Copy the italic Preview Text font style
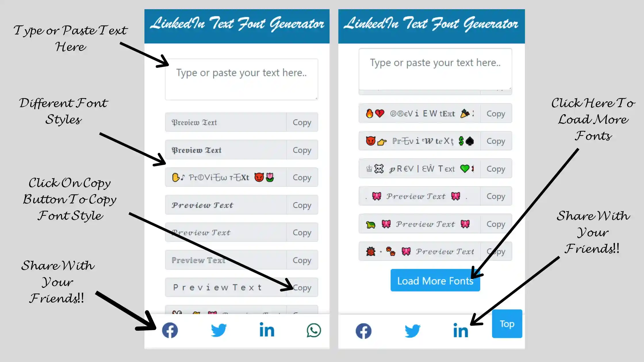The image size is (644, 362). point(302,205)
